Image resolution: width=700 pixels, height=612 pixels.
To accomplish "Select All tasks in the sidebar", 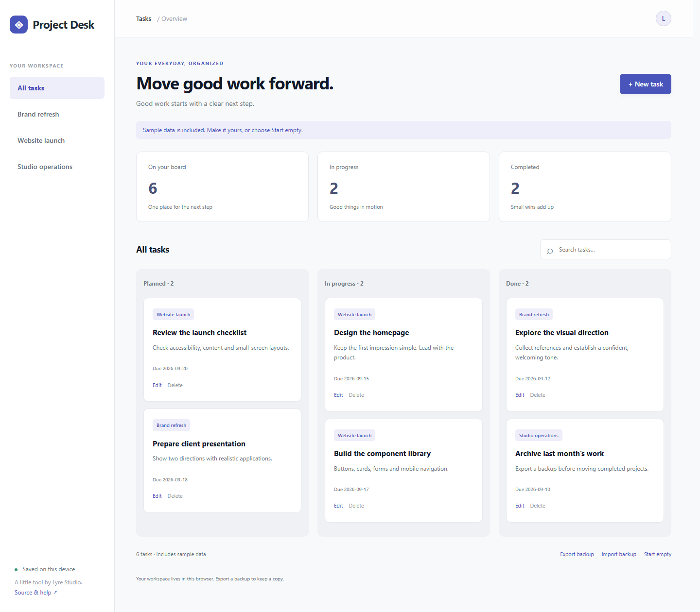I will [x=57, y=88].
